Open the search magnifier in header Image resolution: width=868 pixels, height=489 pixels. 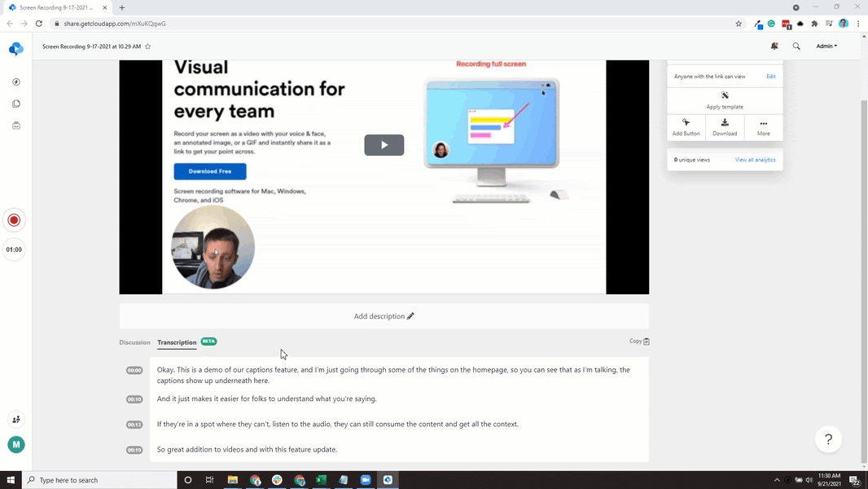796,46
